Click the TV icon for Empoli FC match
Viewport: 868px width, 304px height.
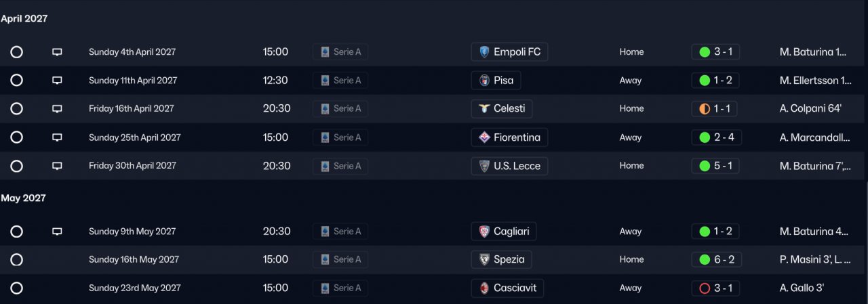click(x=57, y=52)
